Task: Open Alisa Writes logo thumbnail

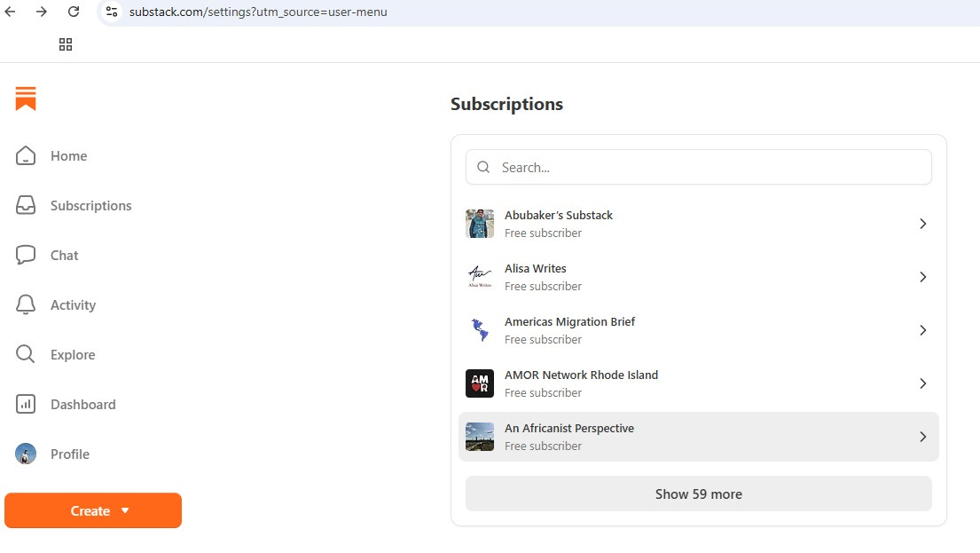Action: [480, 277]
